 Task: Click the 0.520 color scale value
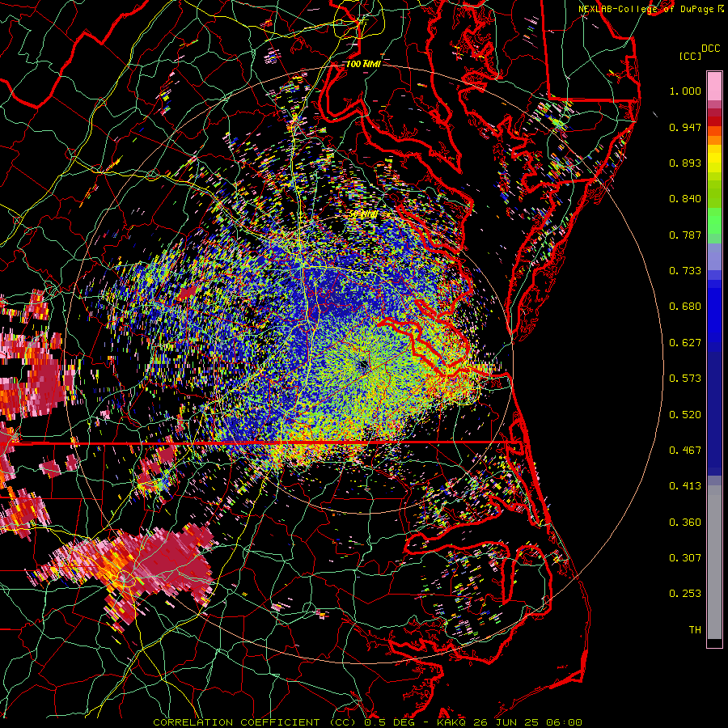coord(685,415)
